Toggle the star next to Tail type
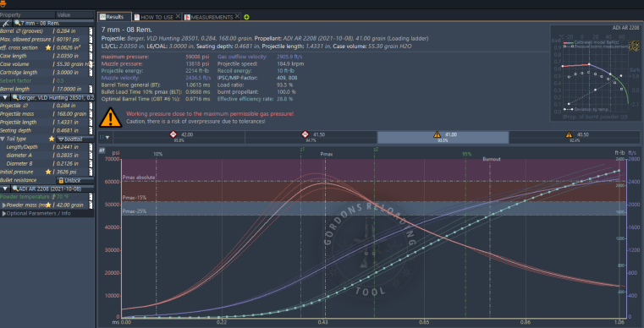 [52, 139]
